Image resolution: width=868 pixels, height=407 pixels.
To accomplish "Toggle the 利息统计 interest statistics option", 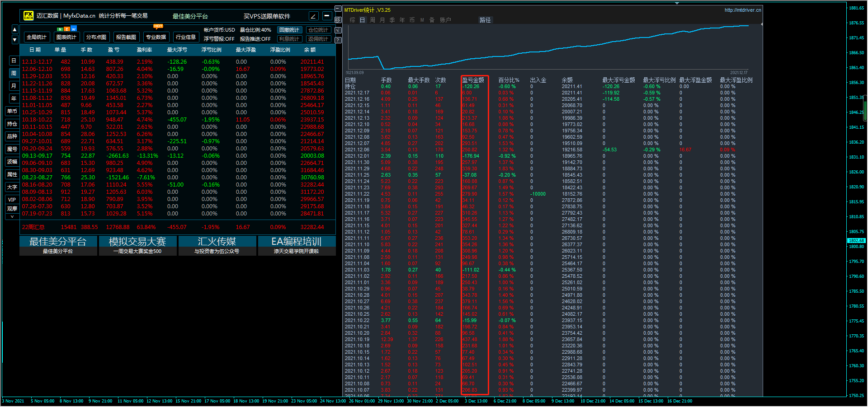I will tap(289, 39).
